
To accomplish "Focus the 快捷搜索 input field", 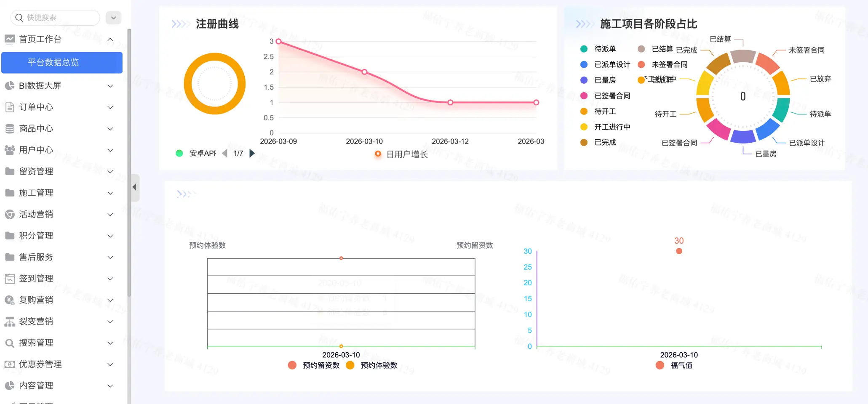I will coord(59,18).
